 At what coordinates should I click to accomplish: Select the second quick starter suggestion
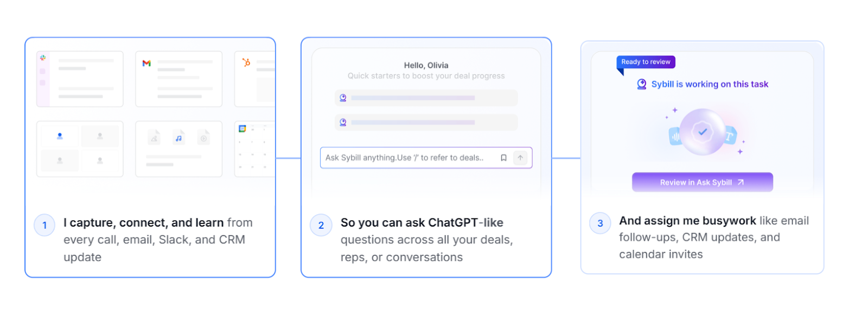(x=426, y=122)
